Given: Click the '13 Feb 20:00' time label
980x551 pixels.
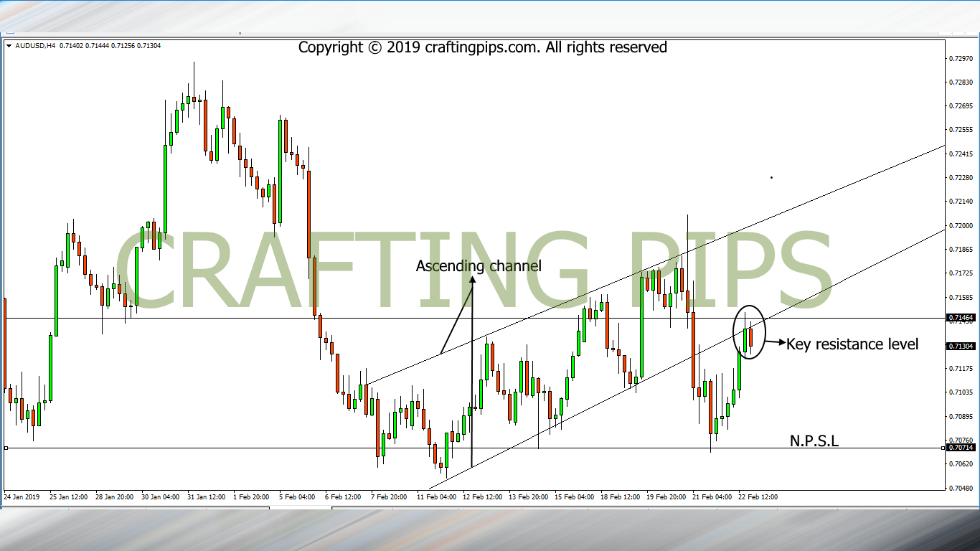Looking at the screenshot, I should click(527, 496).
